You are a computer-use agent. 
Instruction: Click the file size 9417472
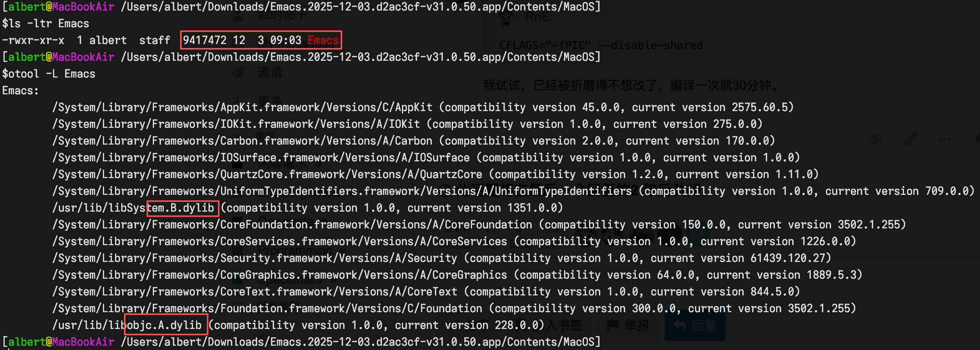coord(205,40)
